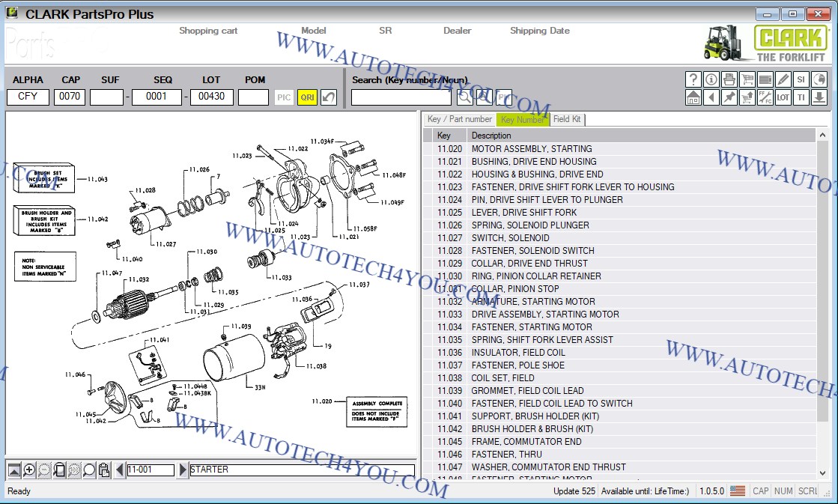Open the Field Kit tab
The image size is (838, 504).
coord(567,119)
